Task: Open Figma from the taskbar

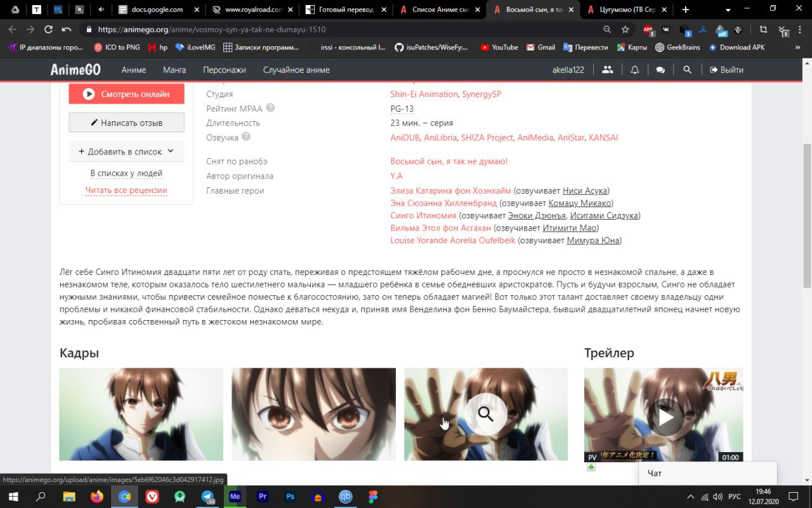Action: [x=373, y=497]
